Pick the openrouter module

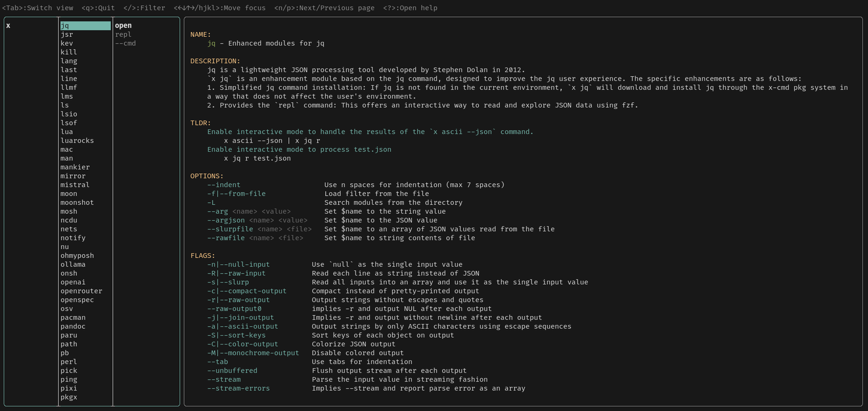coord(81,291)
